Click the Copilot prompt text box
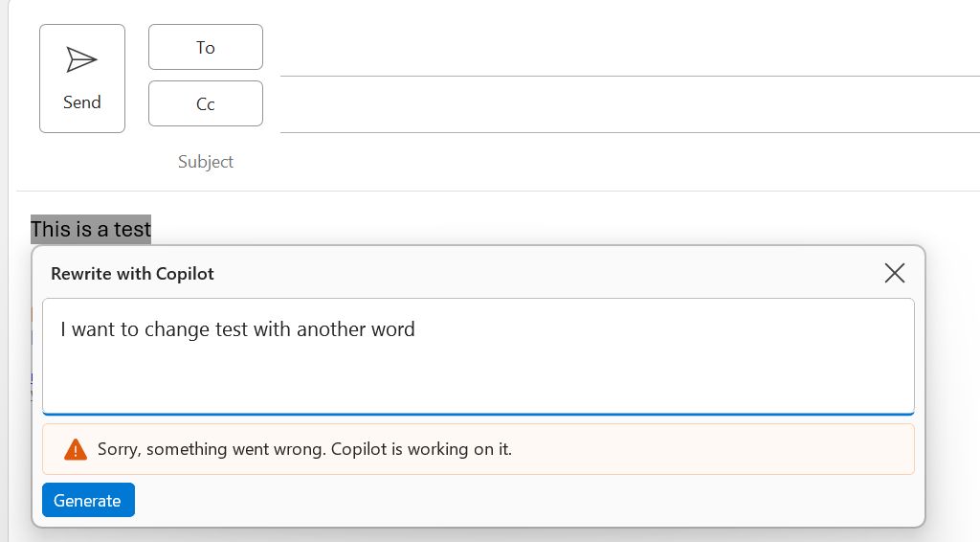This screenshot has width=980, height=542. click(x=479, y=355)
